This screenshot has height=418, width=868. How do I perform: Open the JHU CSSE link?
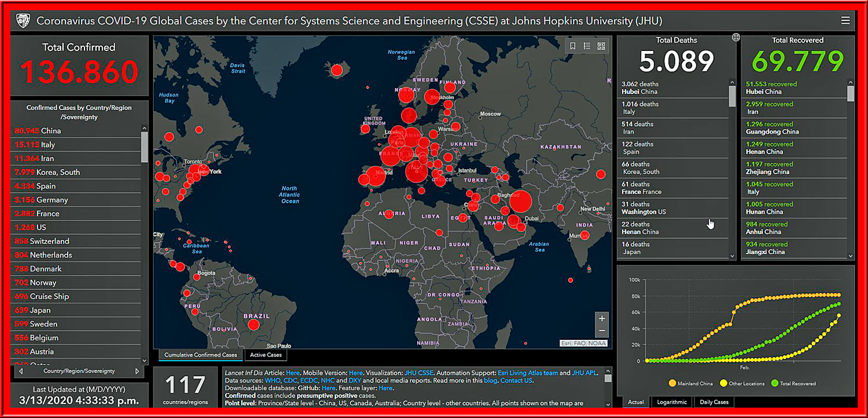(x=419, y=373)
